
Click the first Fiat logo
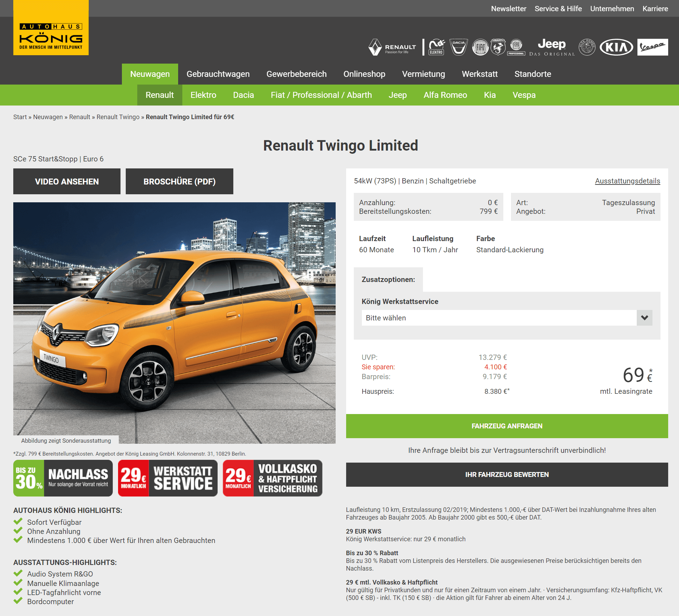click(x=480, y=47)
